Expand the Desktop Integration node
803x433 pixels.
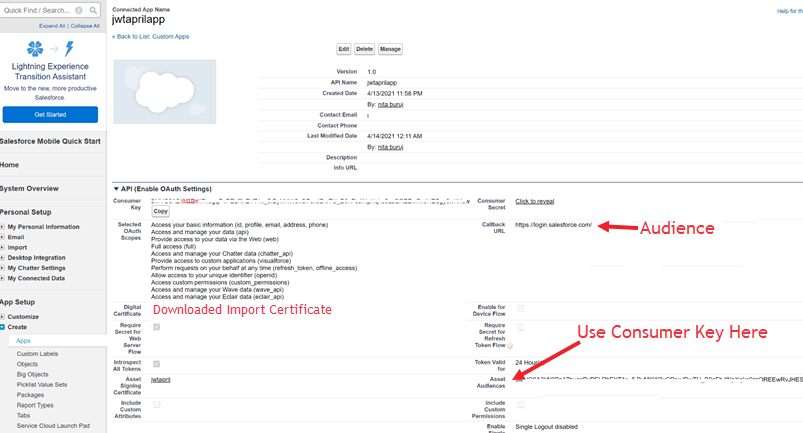pyautogui.click(x=3, y=257)
